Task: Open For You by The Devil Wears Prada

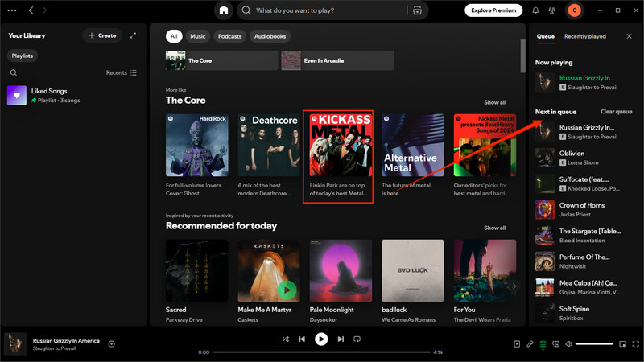Action: point(485,271)
